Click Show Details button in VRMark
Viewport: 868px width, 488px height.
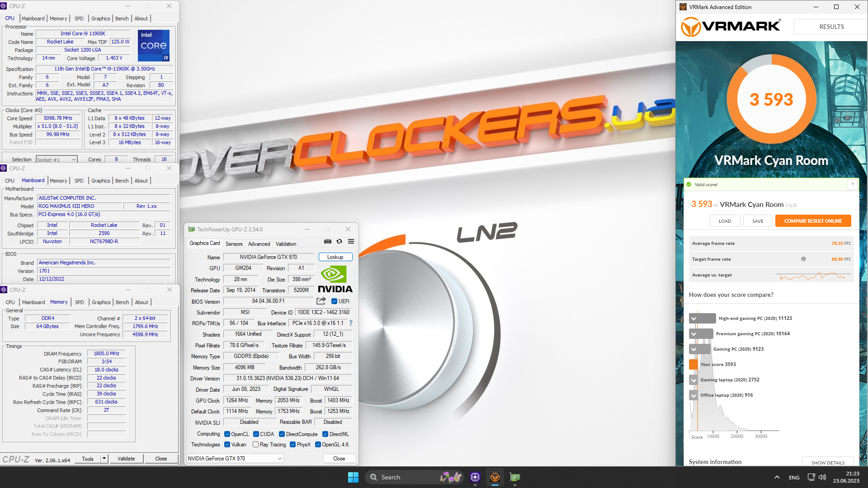828,462
